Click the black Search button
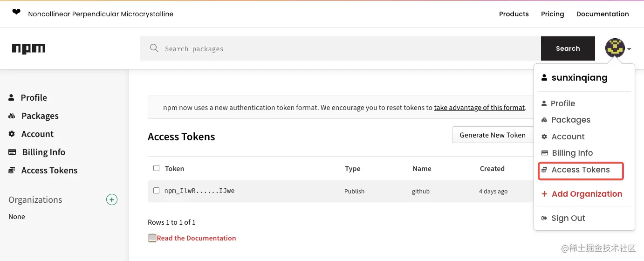Viewport: 644px width, 261px height. 568,48
